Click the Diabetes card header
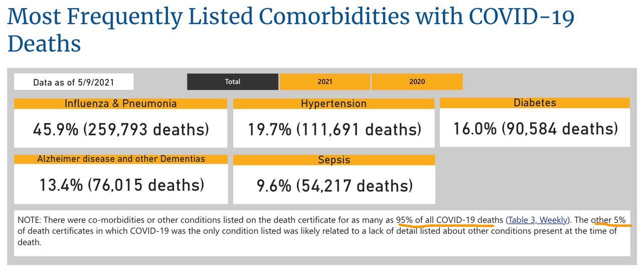The width and height of the screenshot is (644, 270). click(x=535, y=103)
